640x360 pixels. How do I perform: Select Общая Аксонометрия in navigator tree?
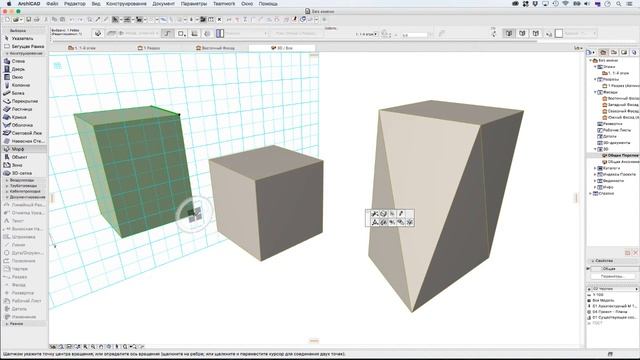620,162
